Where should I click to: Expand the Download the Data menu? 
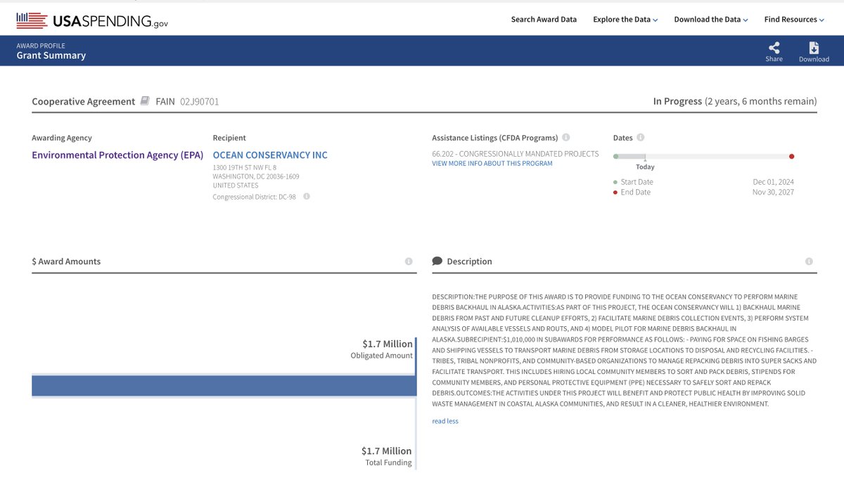[711, 20]
